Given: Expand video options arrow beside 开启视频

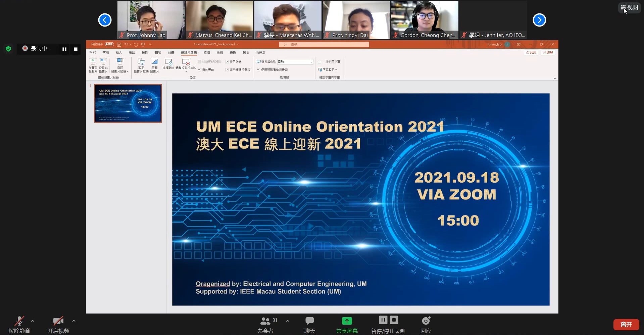Looking at the screenshot, I should 74,321.
